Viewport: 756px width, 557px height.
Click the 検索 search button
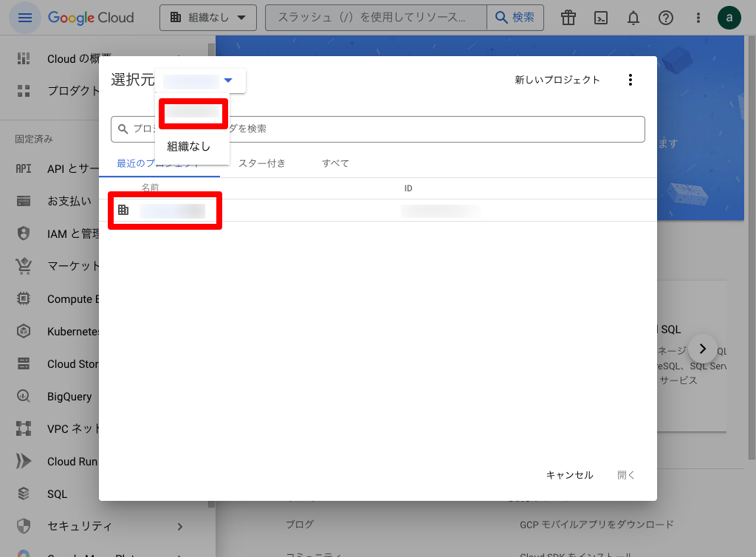click(x=515, y=18)
